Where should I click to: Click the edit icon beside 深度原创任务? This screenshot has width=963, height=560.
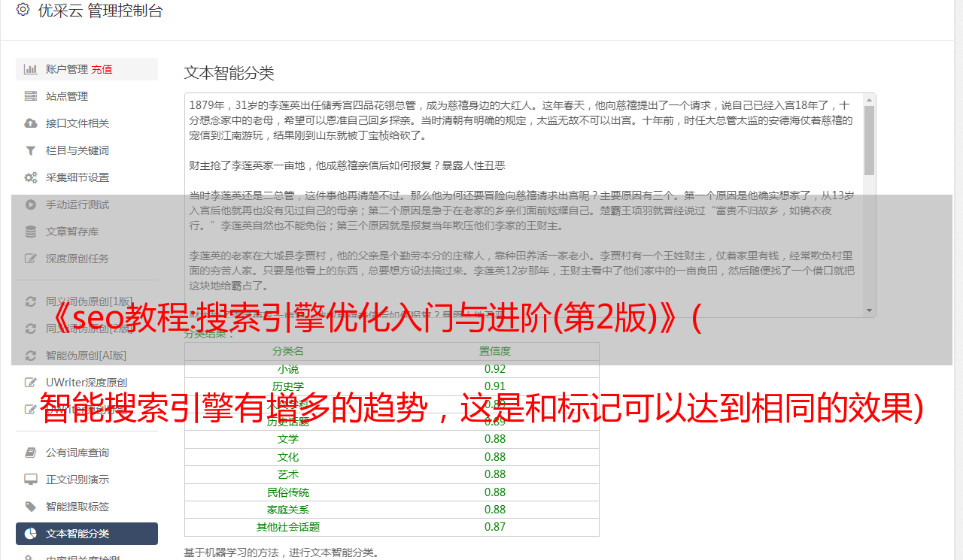(31, 259)
